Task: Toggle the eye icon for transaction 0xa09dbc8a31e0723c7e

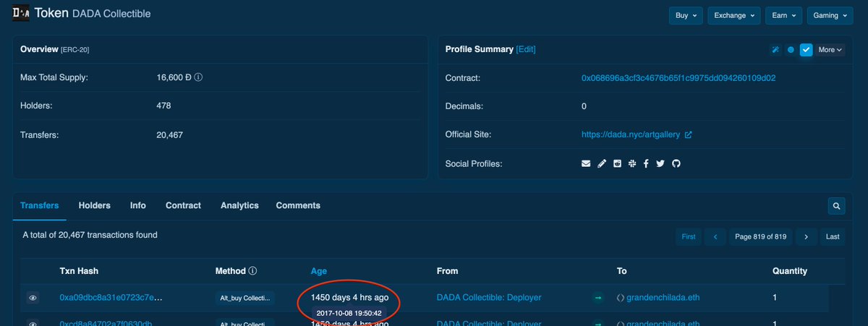Action: (33, 298)
